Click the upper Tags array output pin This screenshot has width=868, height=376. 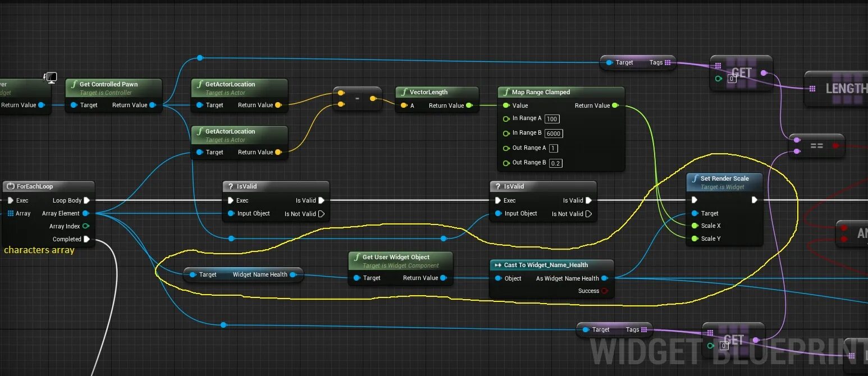tap(668, 62)
